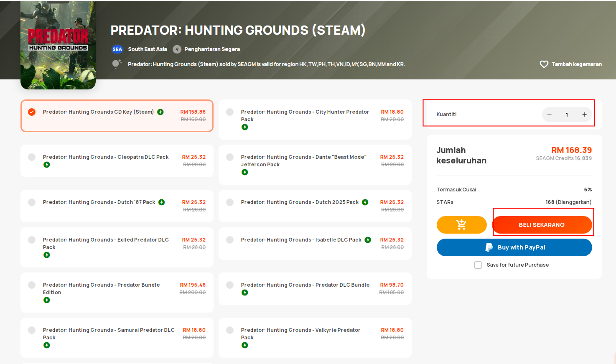Click the green lightning icon under Valkyrie Predator Pack
Image resolution: width=616 pixels, height=364 pixels.
(x=245, y=345)
